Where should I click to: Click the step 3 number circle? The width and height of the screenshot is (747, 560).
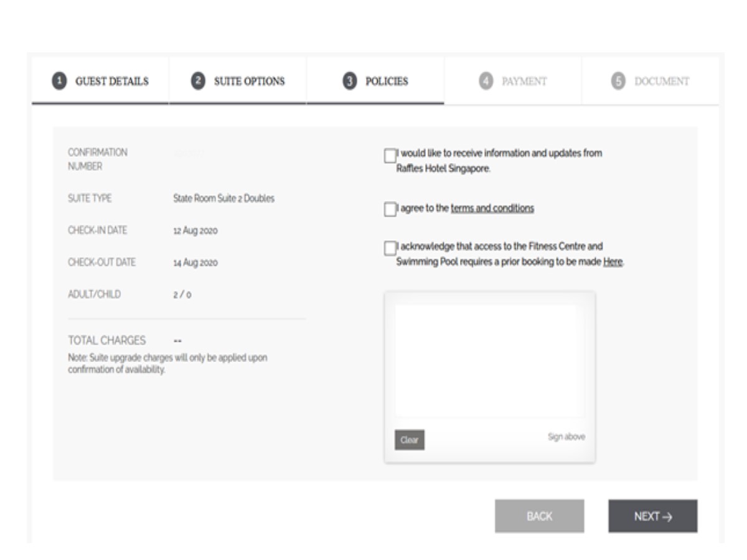point(349,82)
